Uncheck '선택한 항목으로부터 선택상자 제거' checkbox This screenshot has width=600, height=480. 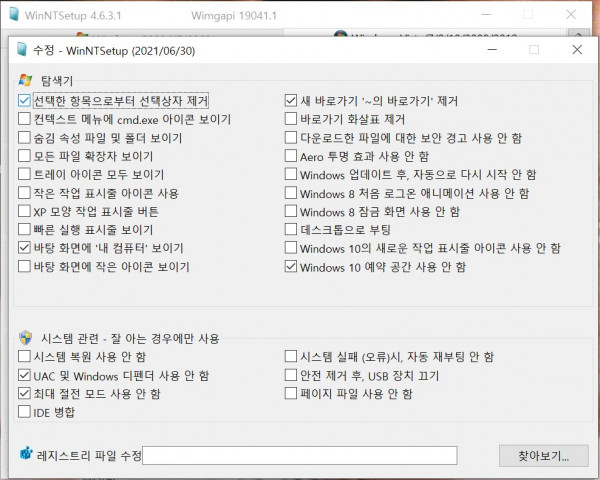tap(24, 101)
